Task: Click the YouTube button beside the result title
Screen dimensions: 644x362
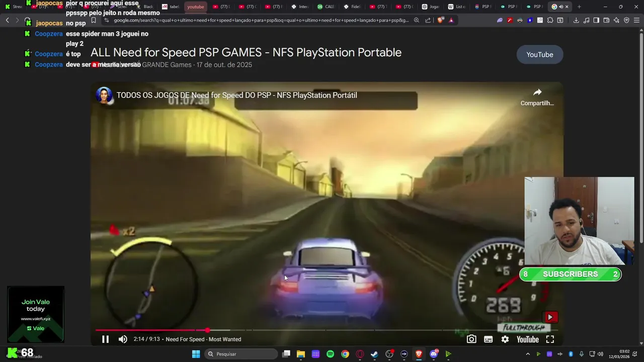Action: 540,54
